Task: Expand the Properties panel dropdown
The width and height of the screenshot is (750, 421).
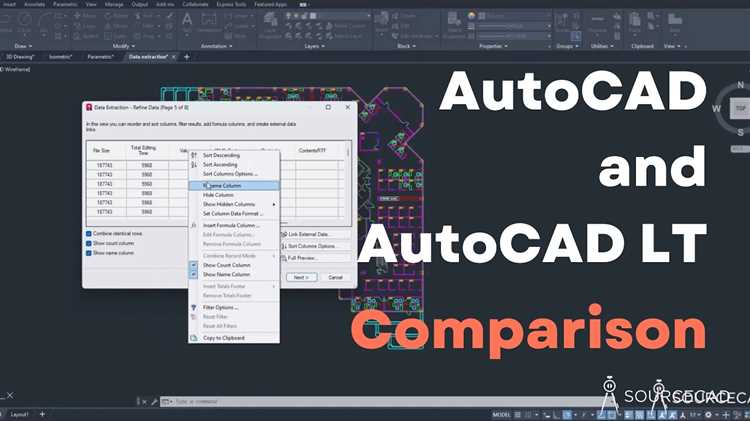Action: pyautogui.click(x=493, y=46)
